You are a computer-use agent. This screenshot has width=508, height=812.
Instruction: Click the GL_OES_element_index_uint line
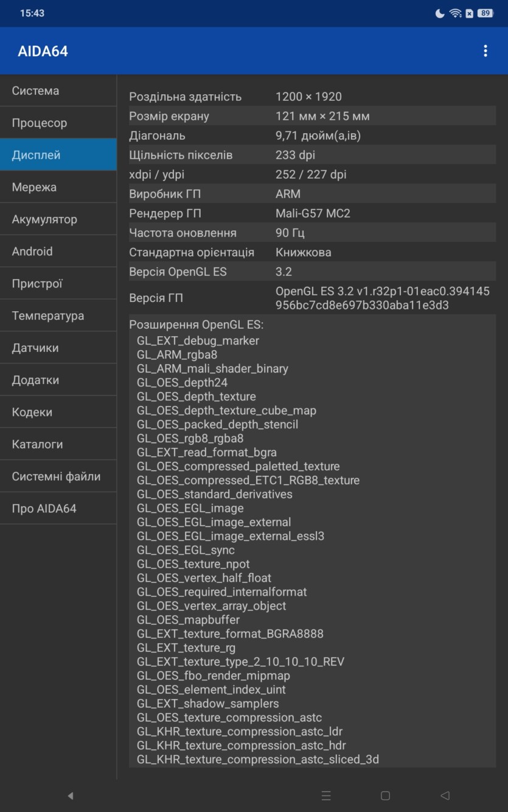point(211,690)
